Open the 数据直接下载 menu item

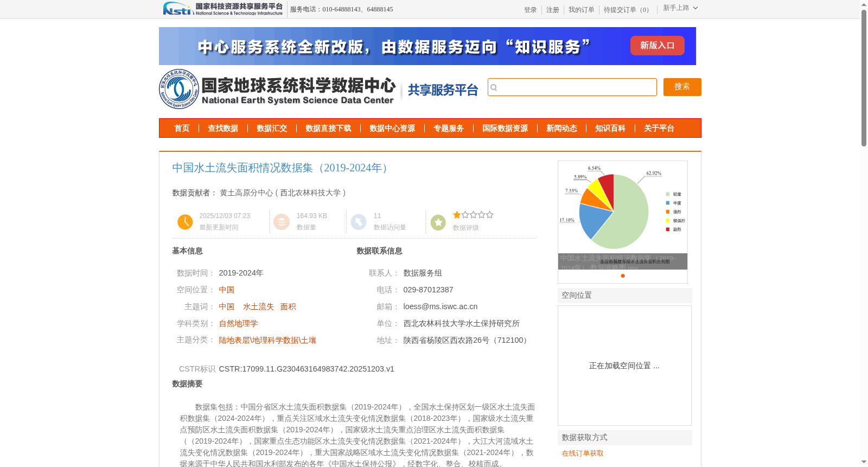(328, 129)
